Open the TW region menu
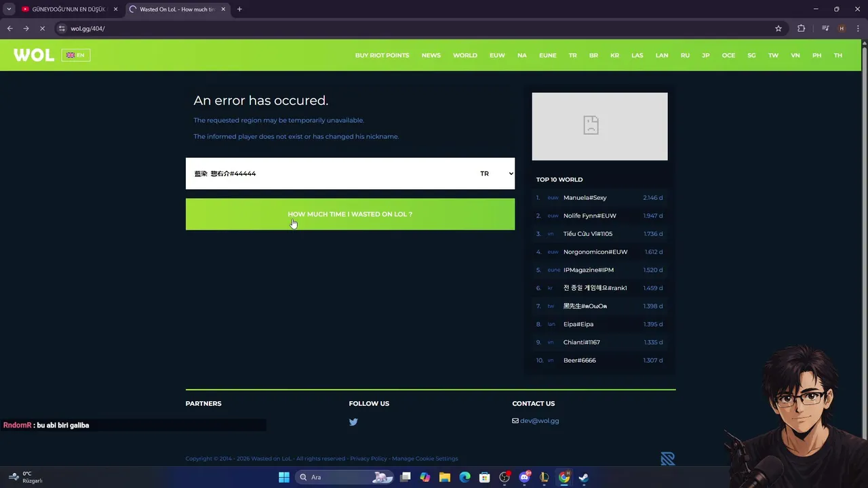868x488 pixels. coord(773,56)
